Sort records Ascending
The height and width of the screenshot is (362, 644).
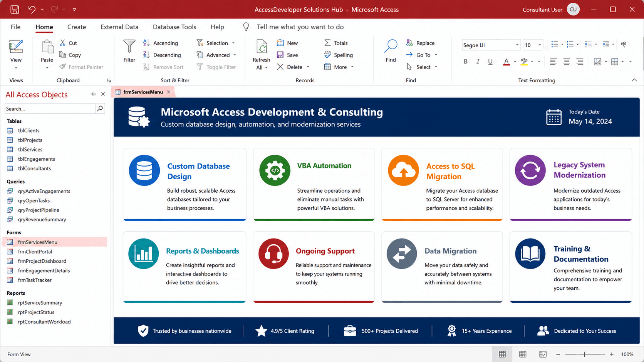161,43
